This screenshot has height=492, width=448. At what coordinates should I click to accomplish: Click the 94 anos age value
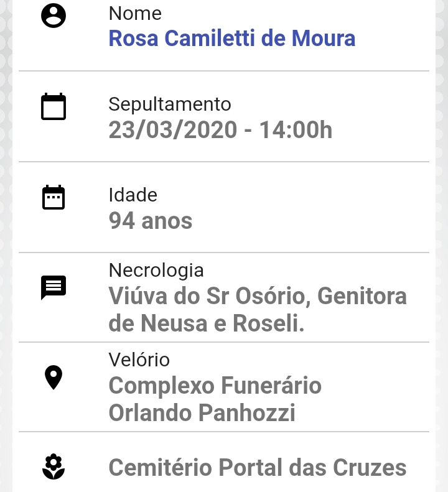[x=151, y=221]
